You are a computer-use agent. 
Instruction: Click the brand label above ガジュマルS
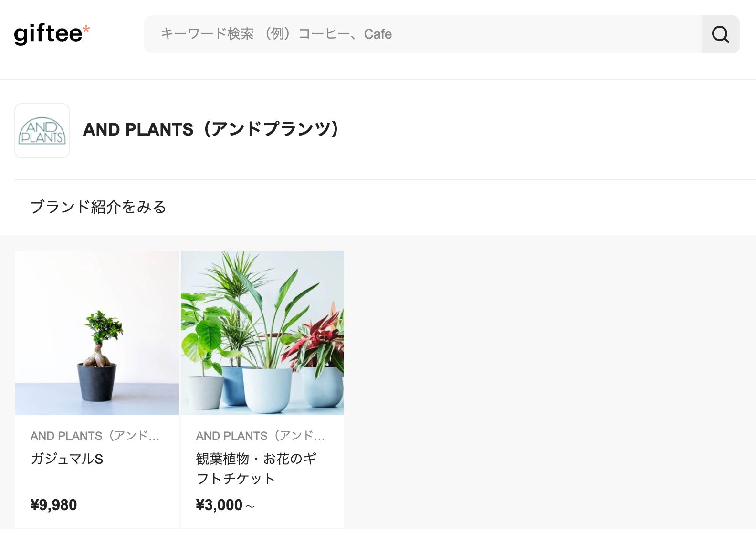pyautogui.click(x=94, y=436)
